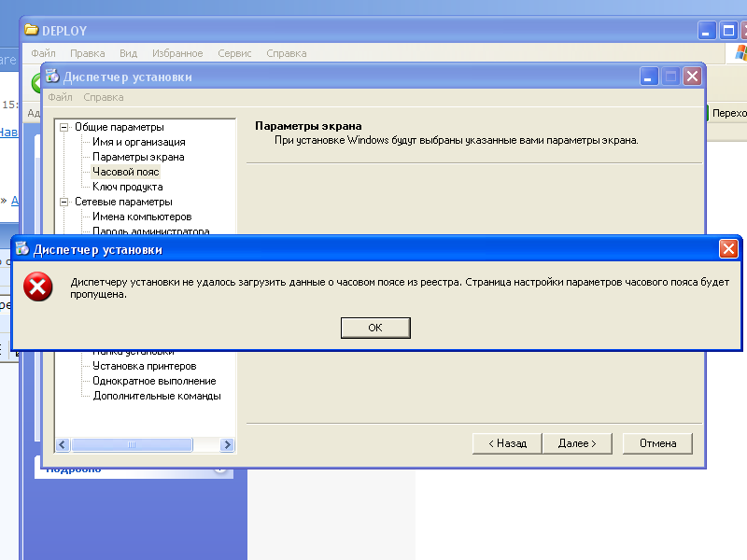Click the green Back icon in DEPLOY toolbar
Screen dimensions: 747x560
point(36,83)
